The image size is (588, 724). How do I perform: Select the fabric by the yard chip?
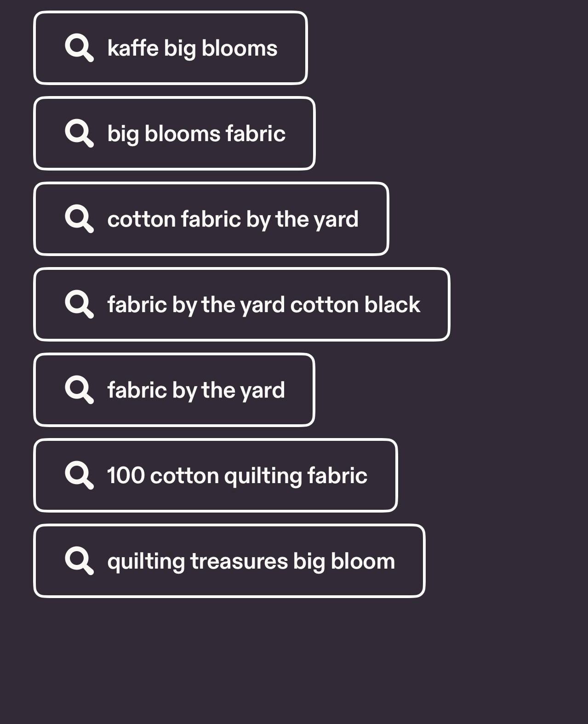[x=174, y=390]
